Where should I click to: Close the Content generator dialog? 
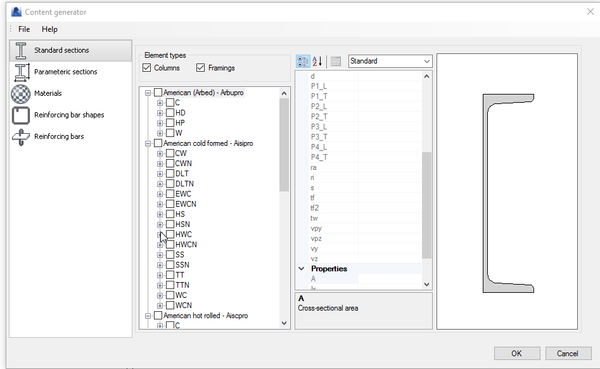(x=590, y=12)
